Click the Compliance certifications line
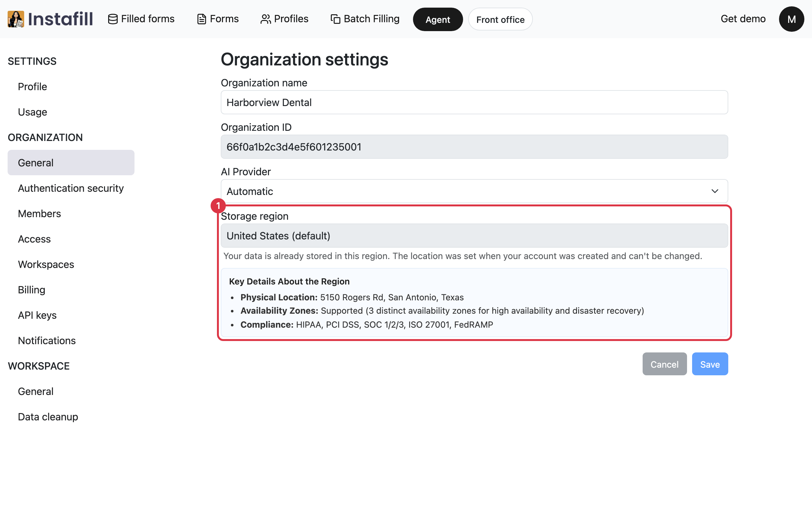The height and width of the screenshot is (508, 812). point(367,324)
